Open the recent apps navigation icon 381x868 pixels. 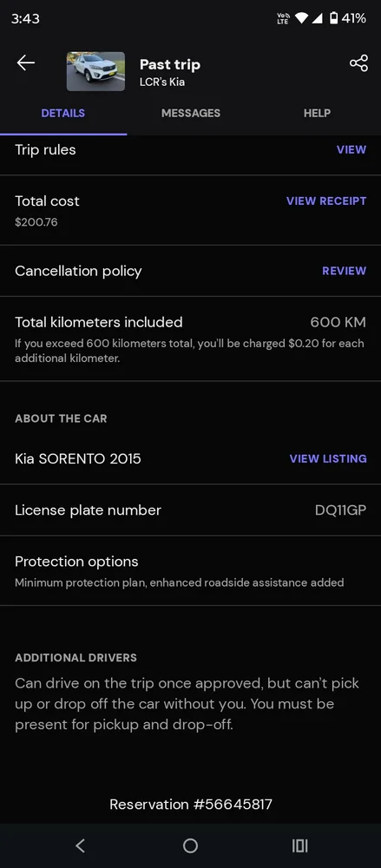[x=299, y=845]
